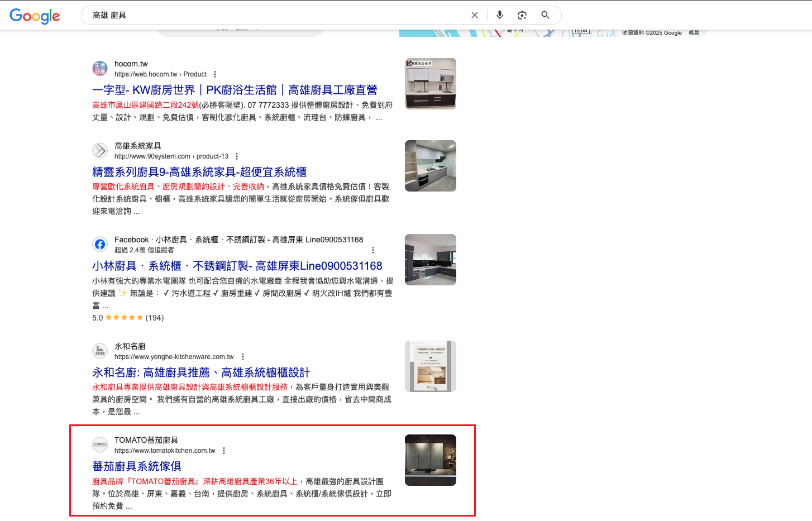
Task: Click address 高雄市鳳山區建國路二段242號 in snippet
Action: pos(146,105)
